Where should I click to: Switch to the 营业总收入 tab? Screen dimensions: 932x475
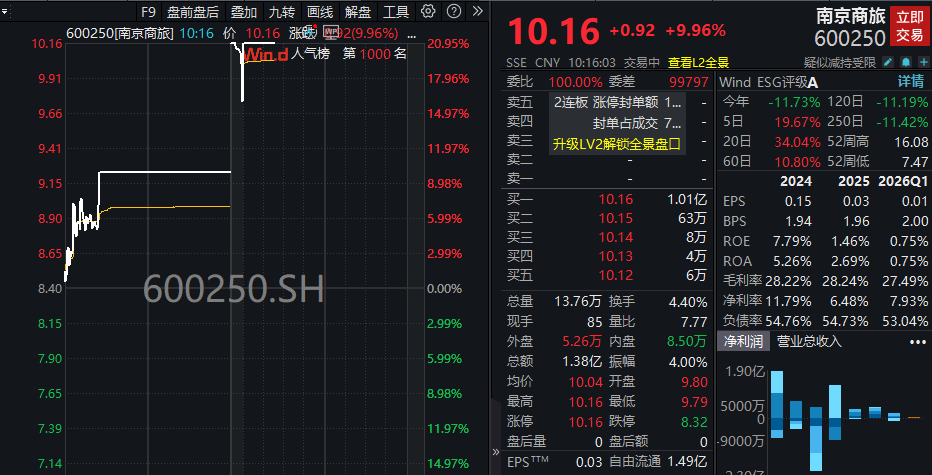[810, 341]
